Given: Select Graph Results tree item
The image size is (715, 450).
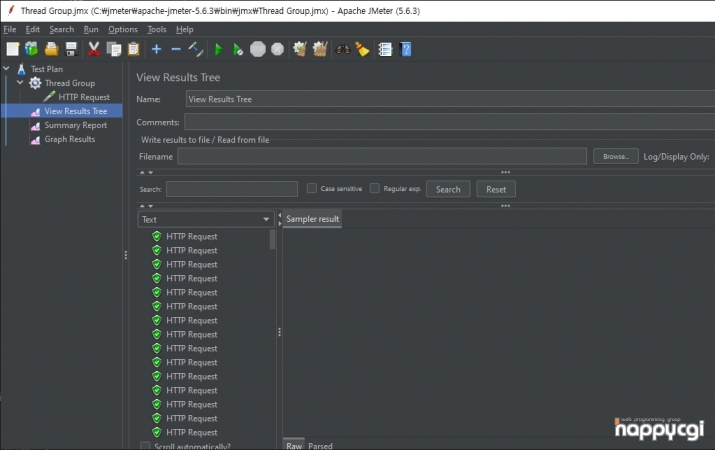Looking at the screenshot, I should 69,139.
